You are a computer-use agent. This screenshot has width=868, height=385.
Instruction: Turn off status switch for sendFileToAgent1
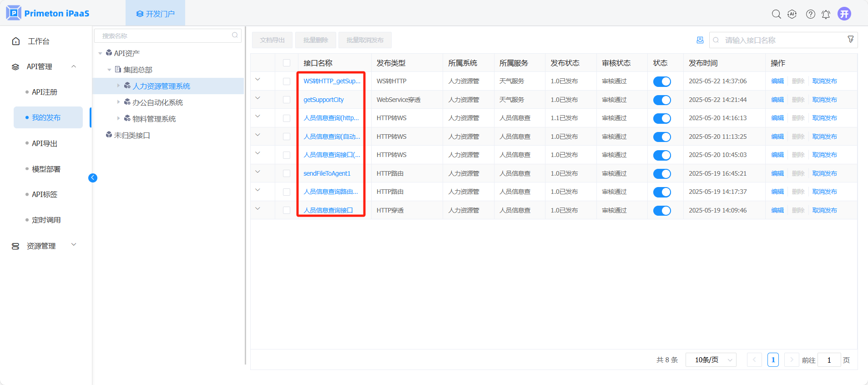662,174
